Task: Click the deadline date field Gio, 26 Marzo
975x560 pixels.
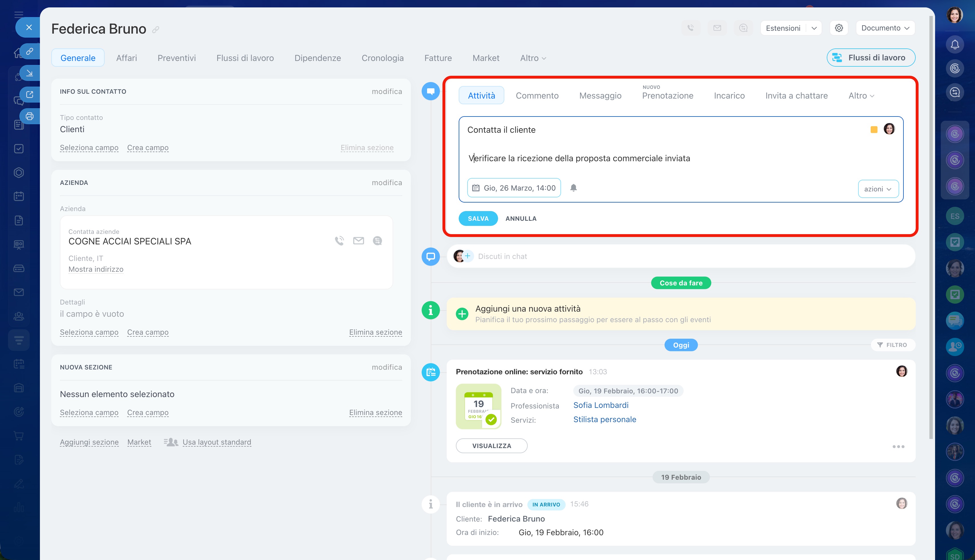Action: 514,188
